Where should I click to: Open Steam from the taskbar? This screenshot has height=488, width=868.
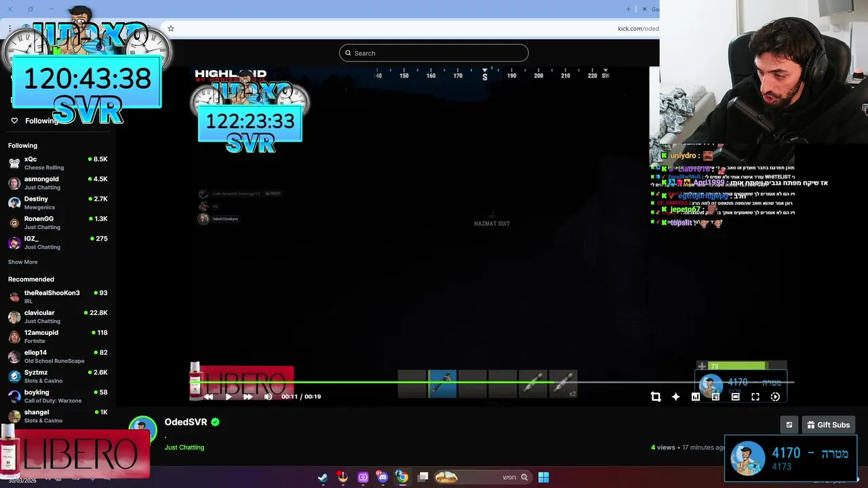[323, 477]
